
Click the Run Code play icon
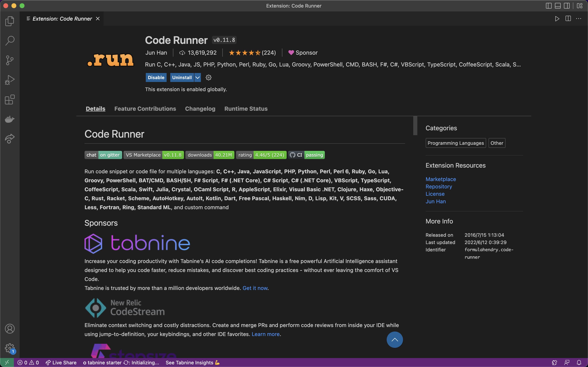click(557, 19)
